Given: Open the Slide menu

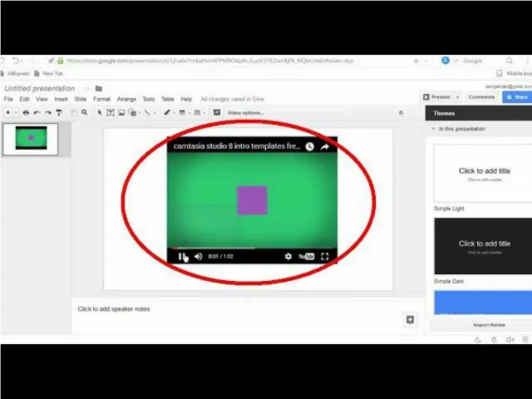Looking at the screenshot, I should (x=81, y=99).
